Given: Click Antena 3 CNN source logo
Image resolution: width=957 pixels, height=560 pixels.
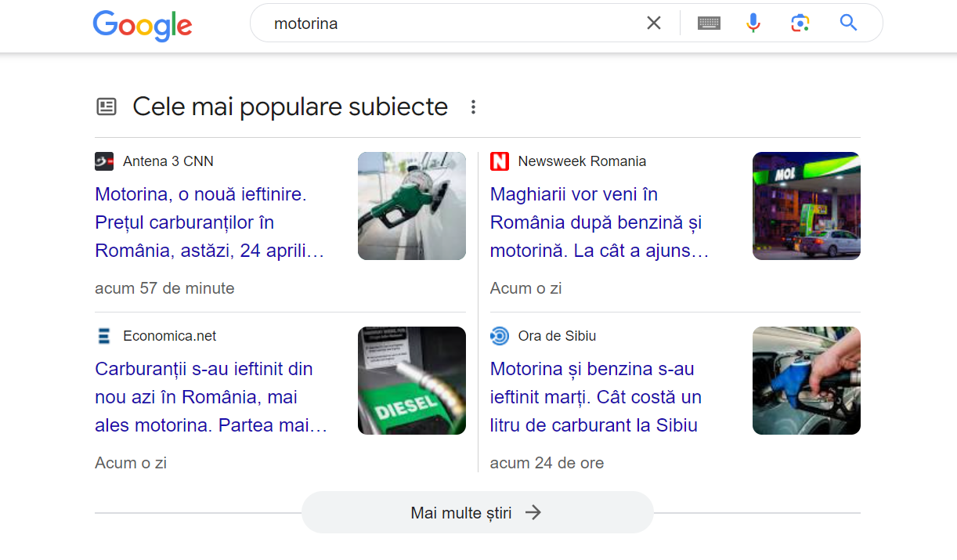Looking at the screenshot, I should (104, 161).
